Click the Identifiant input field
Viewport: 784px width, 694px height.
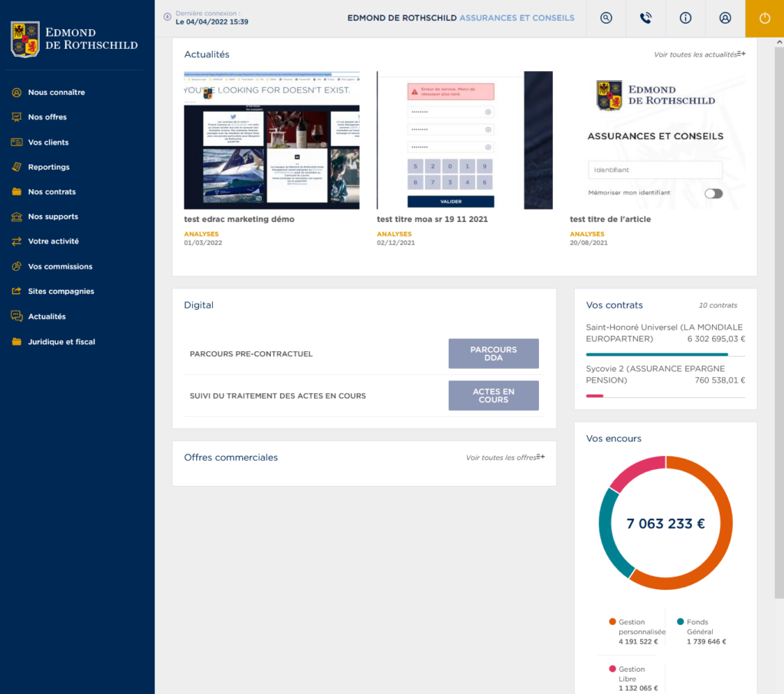click(x=655, y=170)
